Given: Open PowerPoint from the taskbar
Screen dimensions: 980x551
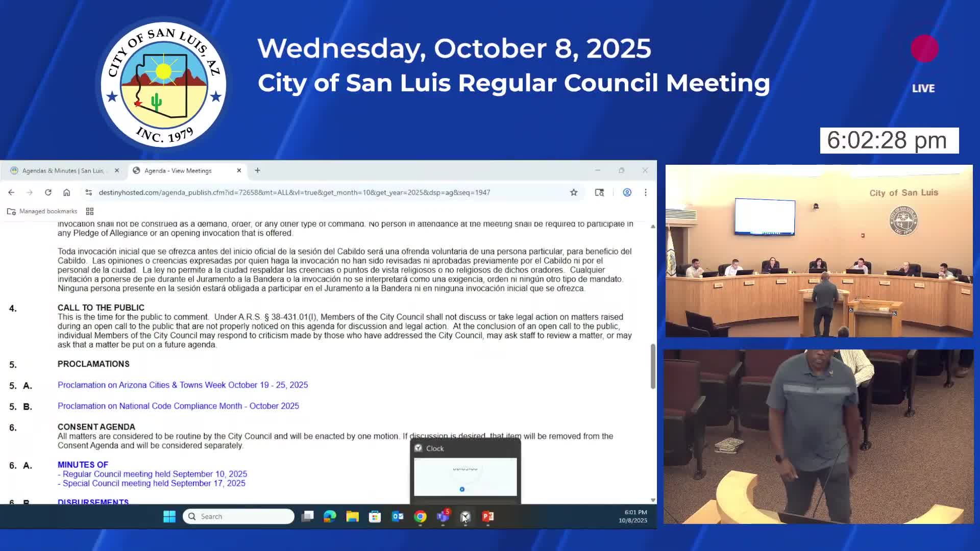Looking at the screenshot, I should [x=487, y=517].
